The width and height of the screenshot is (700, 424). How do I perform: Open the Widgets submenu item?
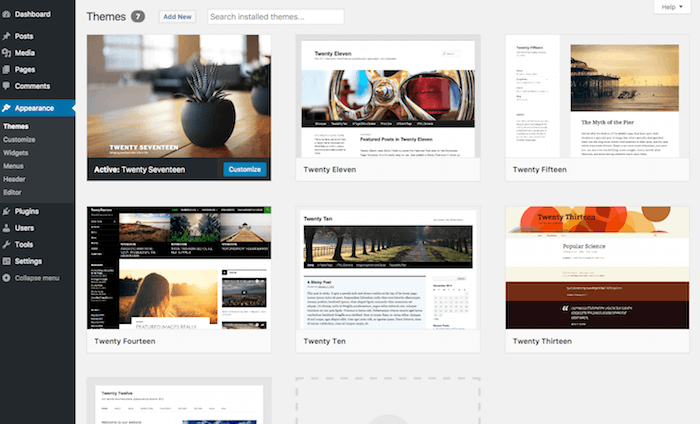click(x=16, y=153)
